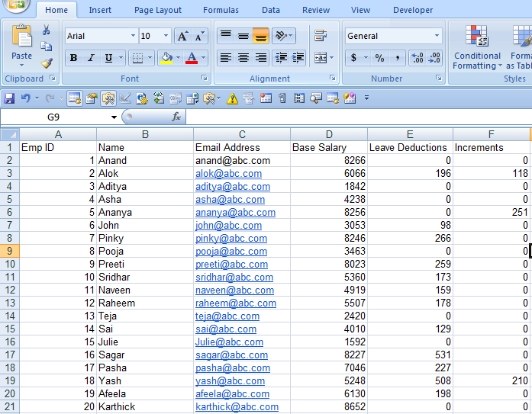Toggle Bold formatting

[x=73, y=58]
